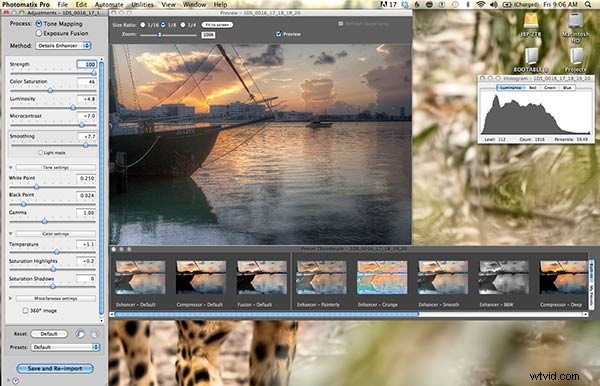
Task: Click the Bluetooth menu bar icon
Action: click(x=468, y=4)
